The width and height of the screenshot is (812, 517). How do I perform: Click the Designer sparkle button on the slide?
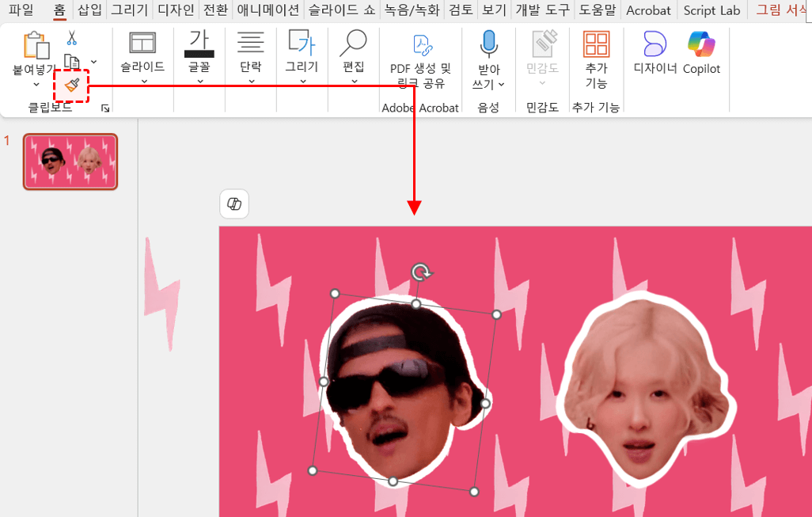(x=234, y=203)
